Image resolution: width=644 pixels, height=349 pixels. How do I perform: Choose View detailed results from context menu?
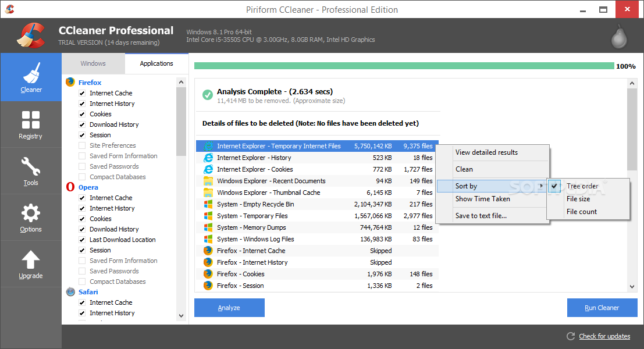point(487,152)
